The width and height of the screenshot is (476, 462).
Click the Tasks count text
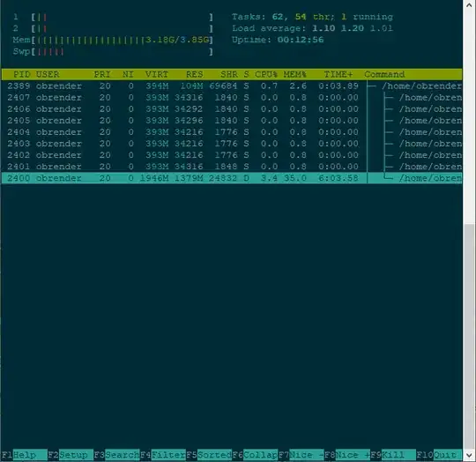(x=312, y=17)
